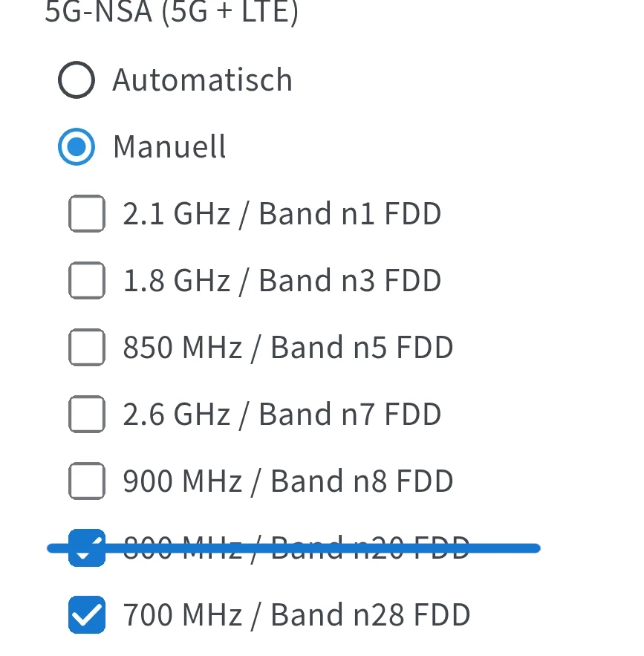The image size is (644, 656).
Task: Check the 850 MHz Band n5 box
Action: point(87,348)
